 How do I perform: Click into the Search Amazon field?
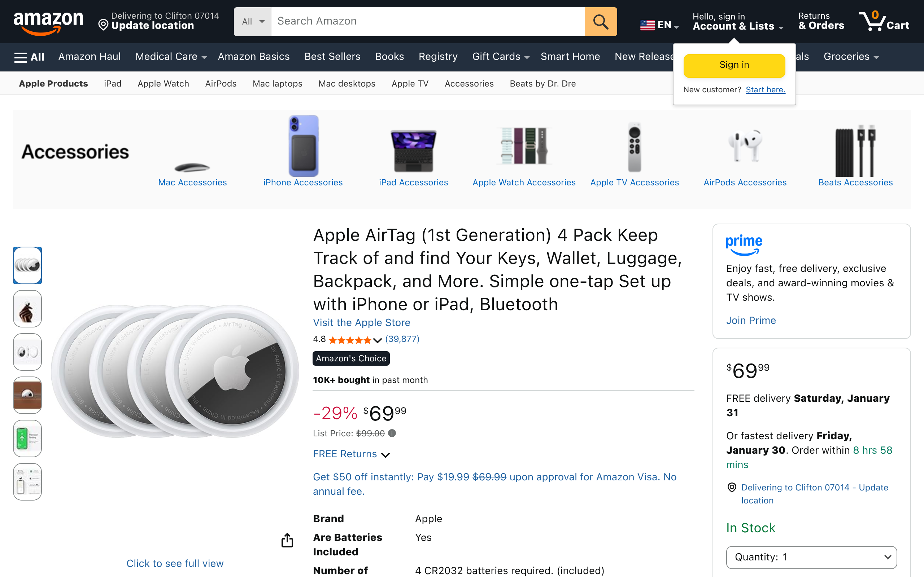point(428,22)
